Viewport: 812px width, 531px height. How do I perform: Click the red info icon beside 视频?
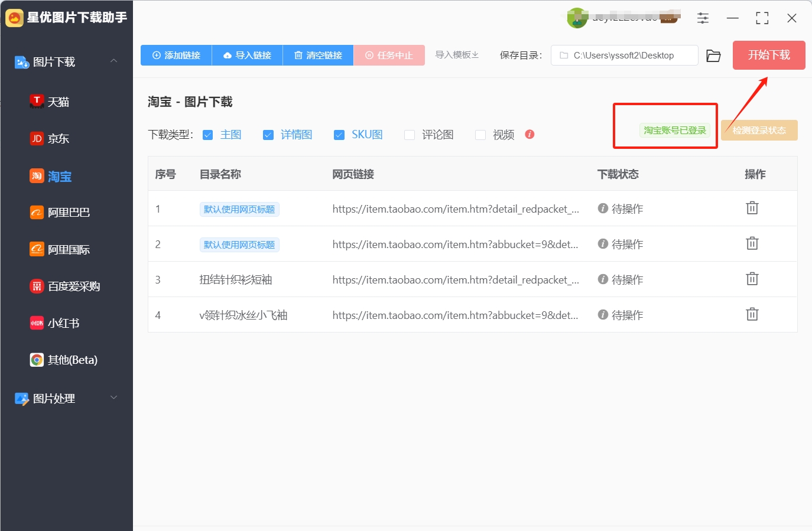pyautogui.click(x=530, y=134)
